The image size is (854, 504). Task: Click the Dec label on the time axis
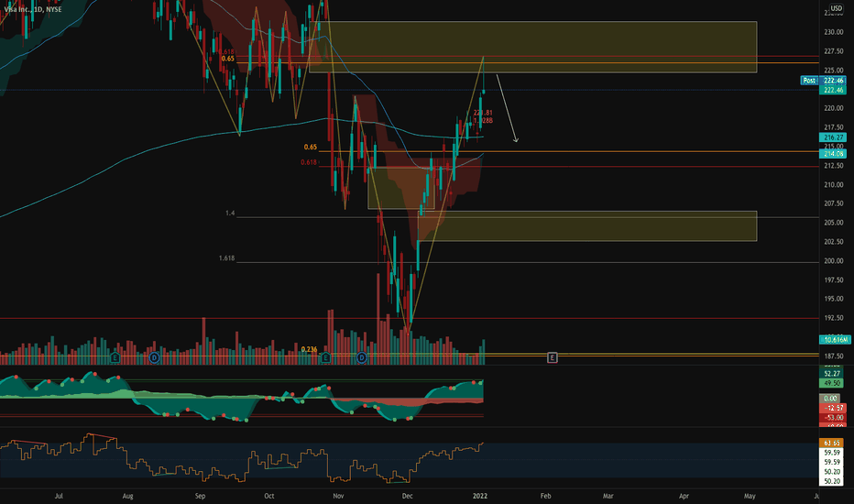pyautogui.click(x=408, y=496)
